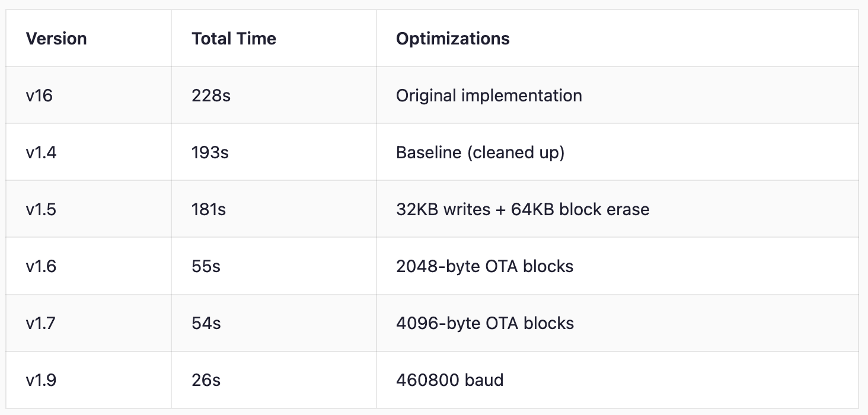This screenshot has height=415, width=868.
Task: Click the 54s total time cell
Action: [206, 323]
